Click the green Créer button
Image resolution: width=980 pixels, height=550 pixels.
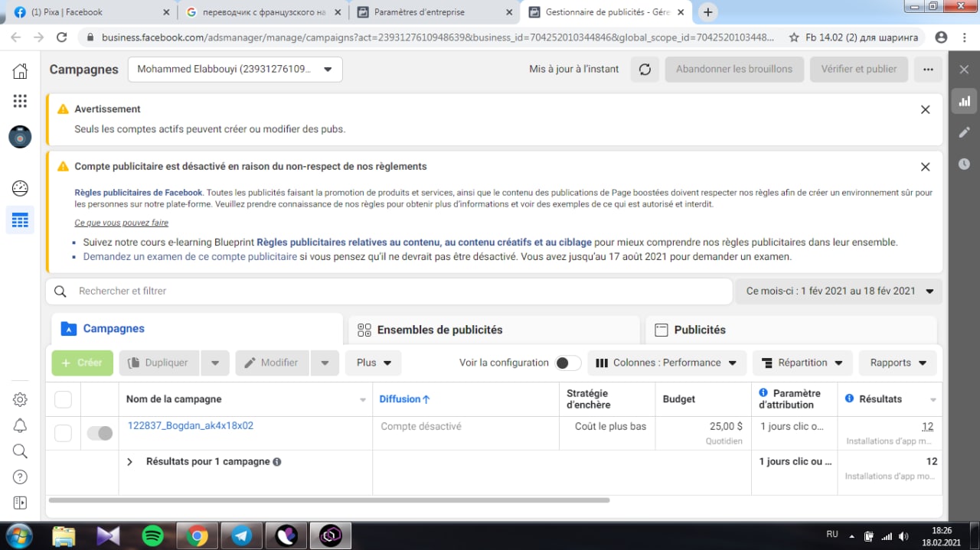pos(83,363)
